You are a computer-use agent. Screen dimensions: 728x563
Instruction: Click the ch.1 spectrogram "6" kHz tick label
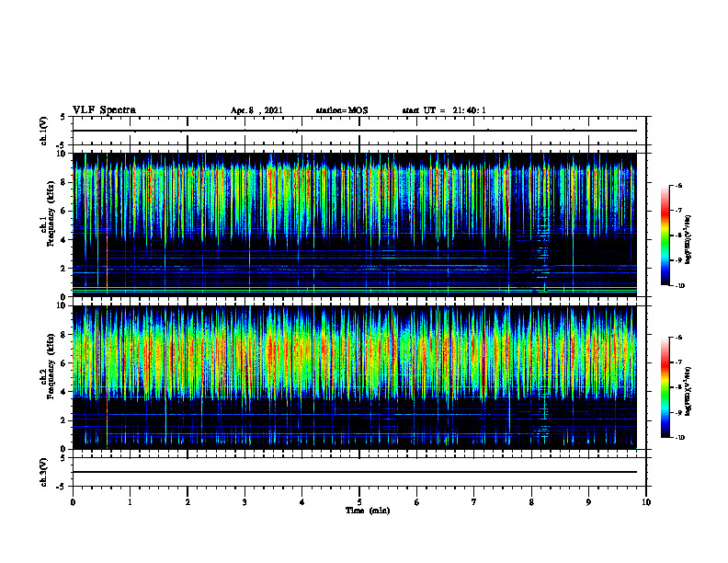tap(63, 211)
